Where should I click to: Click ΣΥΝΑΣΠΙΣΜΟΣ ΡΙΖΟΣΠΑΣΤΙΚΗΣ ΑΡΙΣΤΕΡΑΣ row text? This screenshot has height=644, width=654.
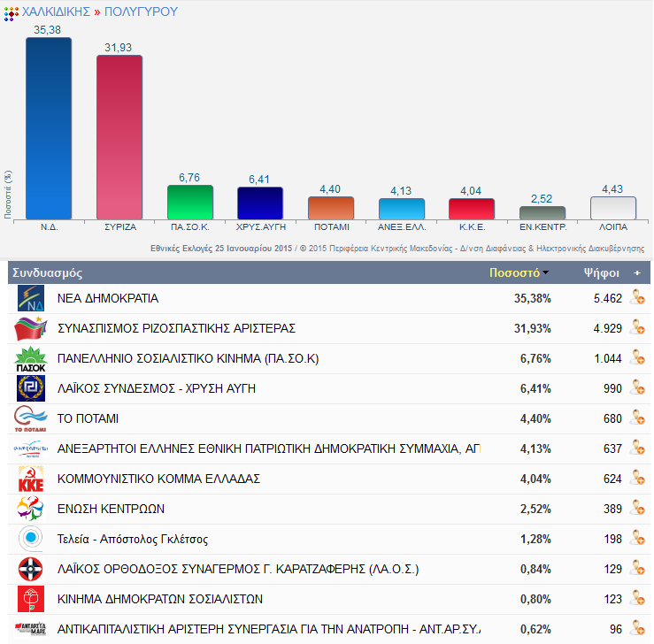(176, 328)
